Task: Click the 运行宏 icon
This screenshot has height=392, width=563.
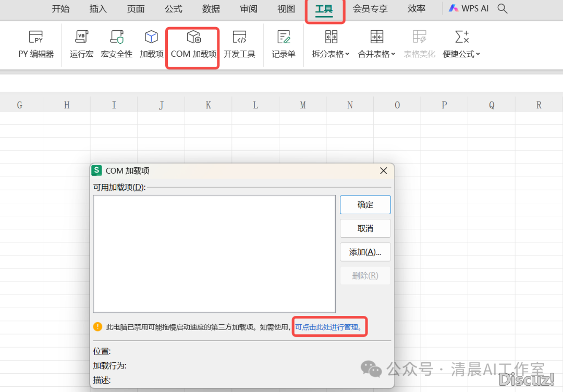Action: coord(82,44)
